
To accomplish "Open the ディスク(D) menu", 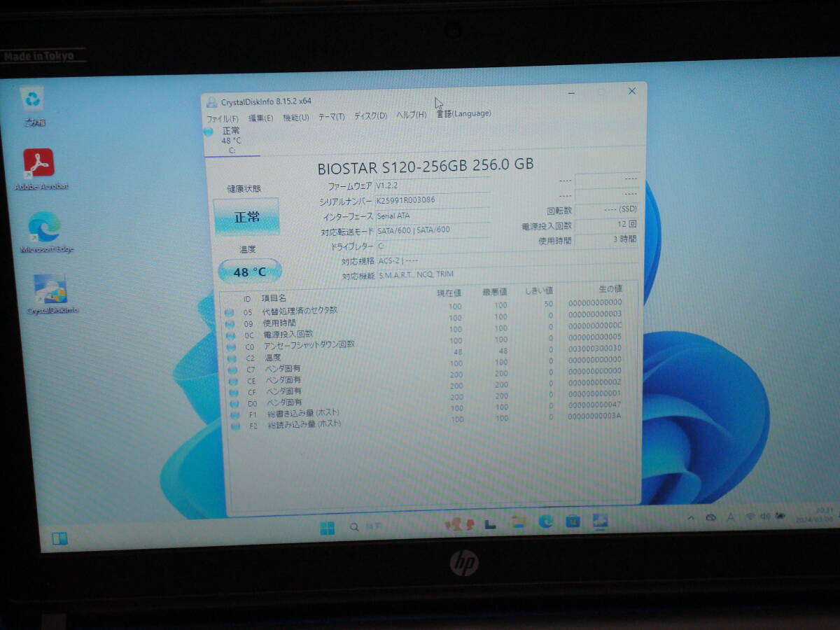I will pyautogui.click(x=370, y=116).
